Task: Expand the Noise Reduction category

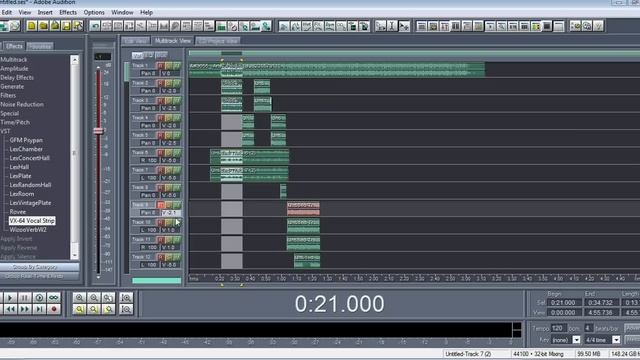Action: point(22,104)
